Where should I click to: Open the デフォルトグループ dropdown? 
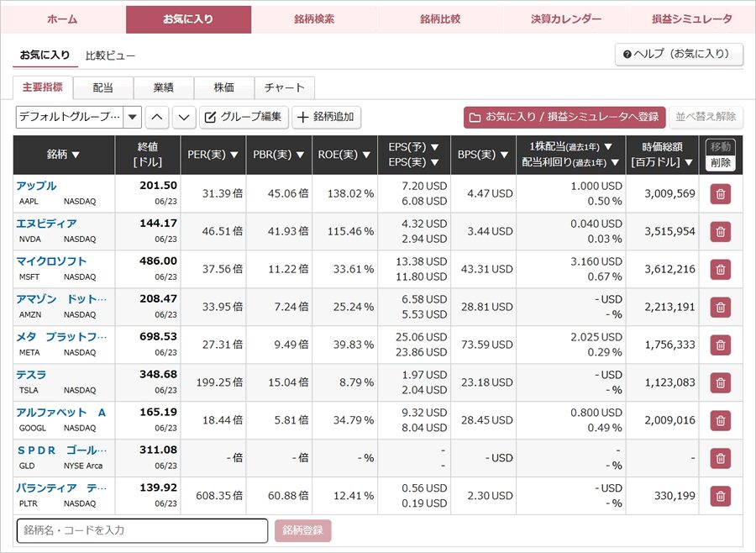(x=79, y=118)
